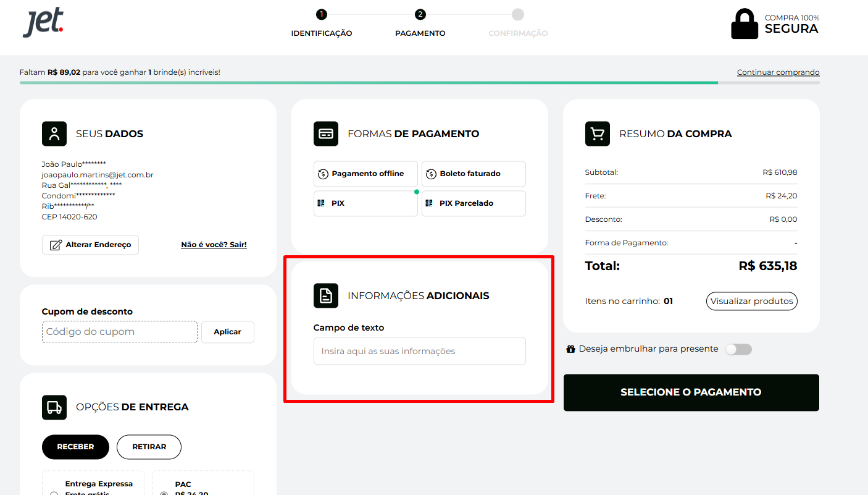The image size is (868, 495).
Task: Click the Frete value R$ 24,20
Action: (782, 196)
